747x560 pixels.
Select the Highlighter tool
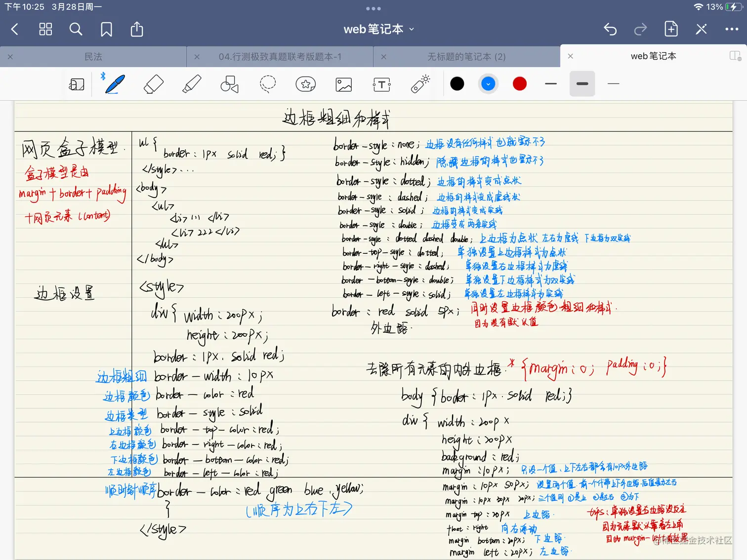pos(192,84)
